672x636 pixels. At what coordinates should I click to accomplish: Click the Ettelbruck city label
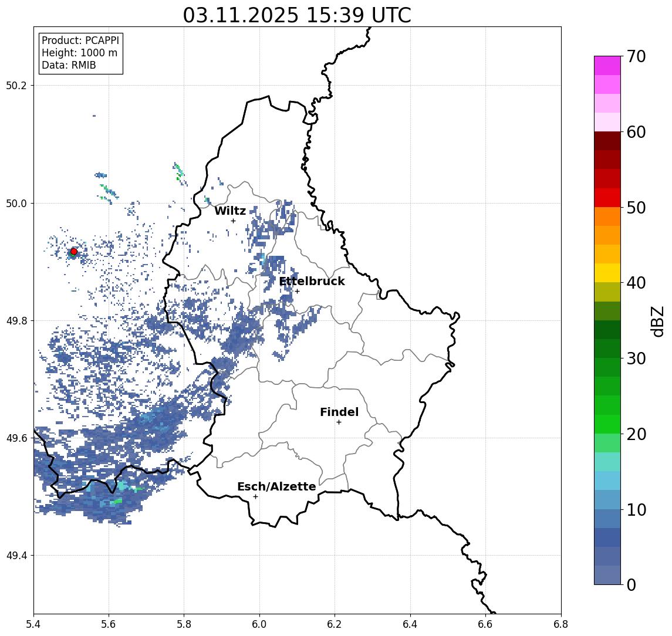(x=312, y=281)
